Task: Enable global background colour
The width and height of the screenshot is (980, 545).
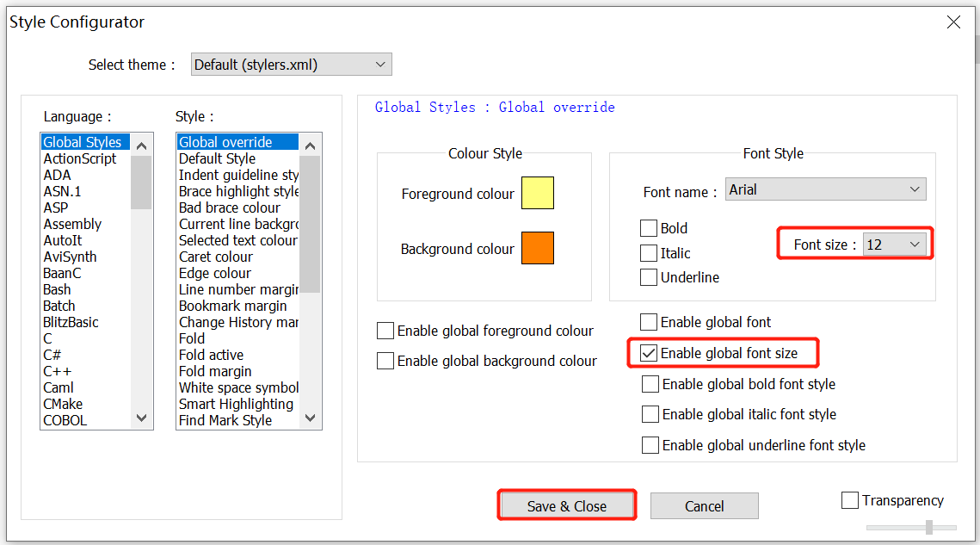Action: [x=385, y=360]
